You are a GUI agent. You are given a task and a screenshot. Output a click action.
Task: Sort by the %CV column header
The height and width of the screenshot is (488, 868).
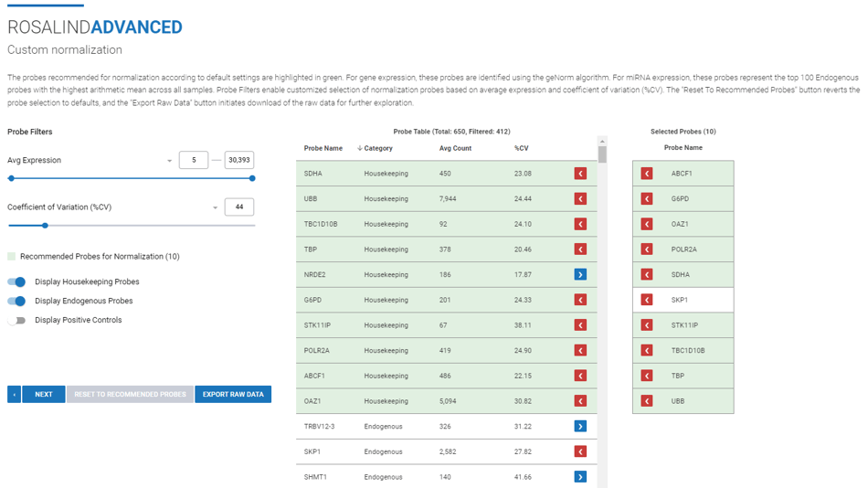click(521, 148)
